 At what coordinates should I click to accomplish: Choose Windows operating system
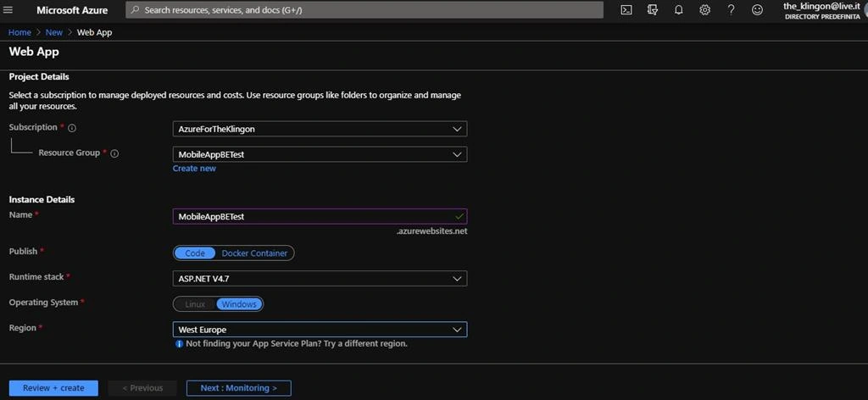[x=239, y=304]
